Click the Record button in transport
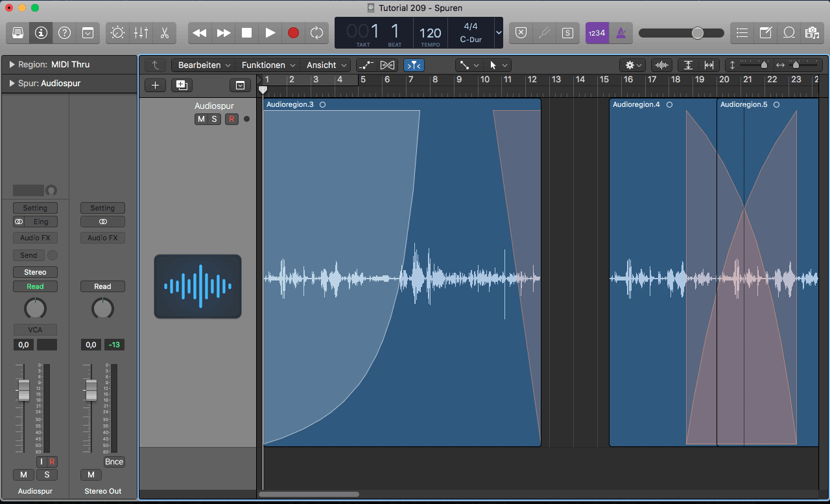The image size is (830, 504). 293,33
